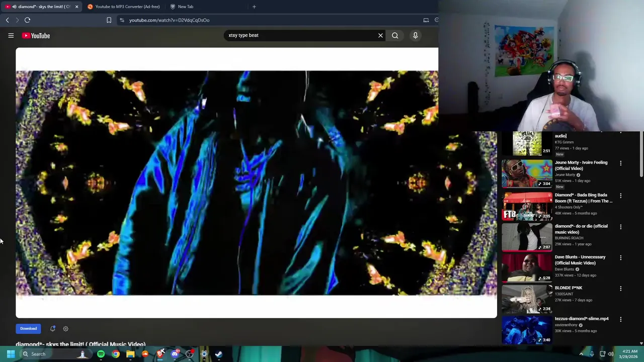Switch to the Youtube to MP3 Converter tab

coord(123,7)
